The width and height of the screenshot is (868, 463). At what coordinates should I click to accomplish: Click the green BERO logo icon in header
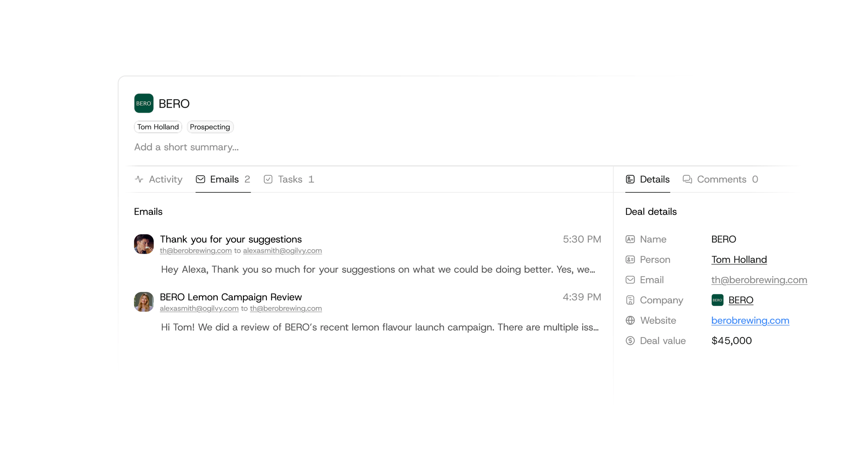143,103
